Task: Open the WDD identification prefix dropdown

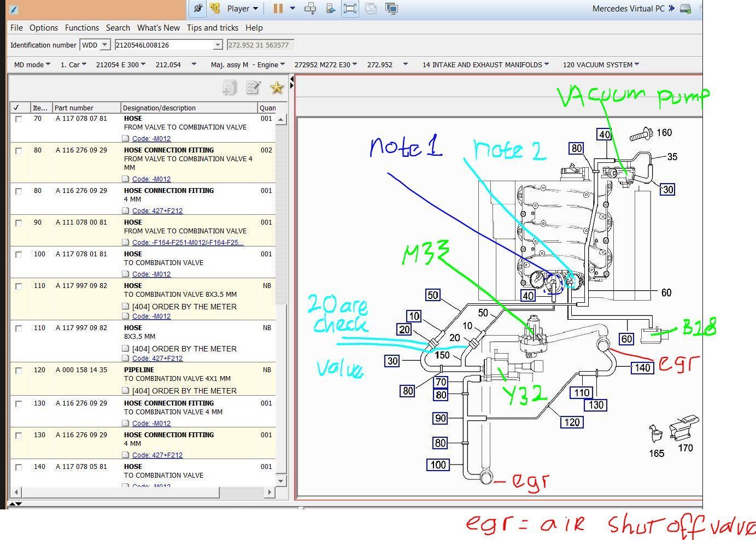Action: [104, 45]
